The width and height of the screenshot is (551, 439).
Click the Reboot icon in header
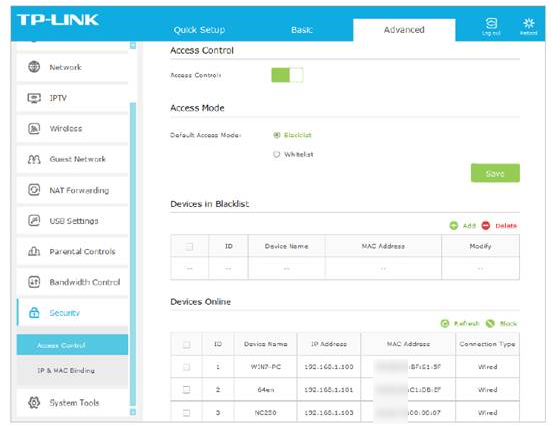[x=529, y=24]
